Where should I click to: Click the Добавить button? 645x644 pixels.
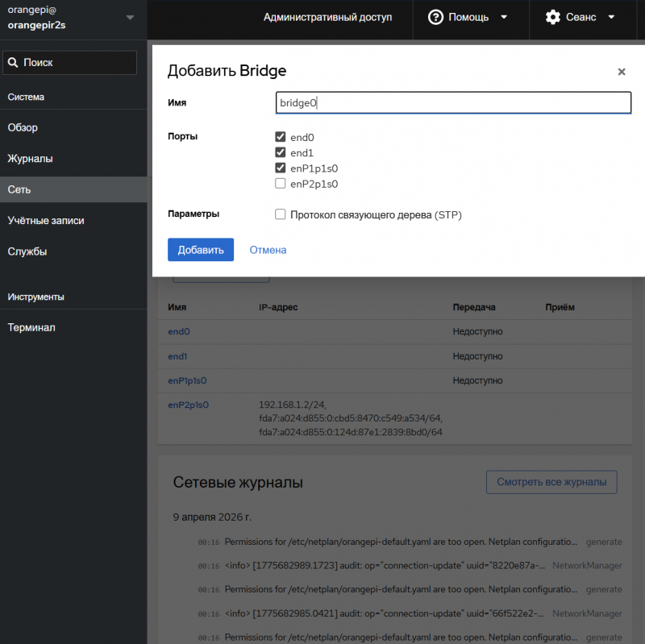coord(200,250)
